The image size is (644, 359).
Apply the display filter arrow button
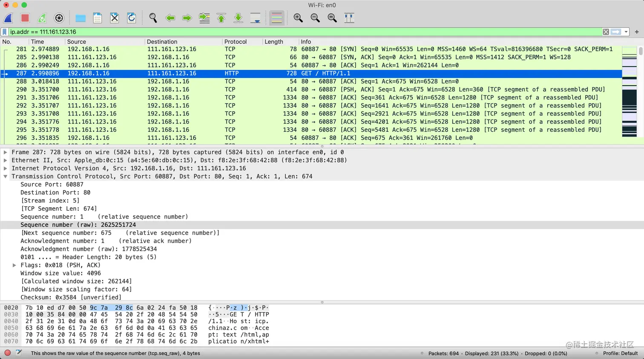616,32
